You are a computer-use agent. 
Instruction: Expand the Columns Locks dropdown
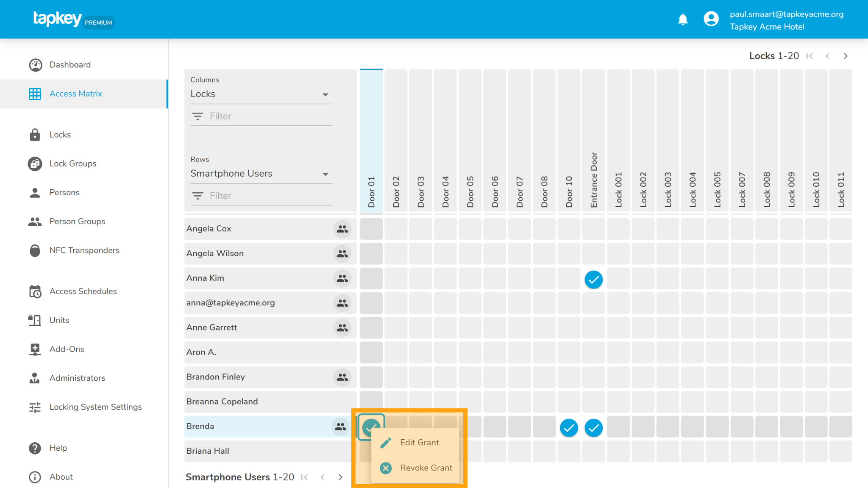click(x=261, y=94)
